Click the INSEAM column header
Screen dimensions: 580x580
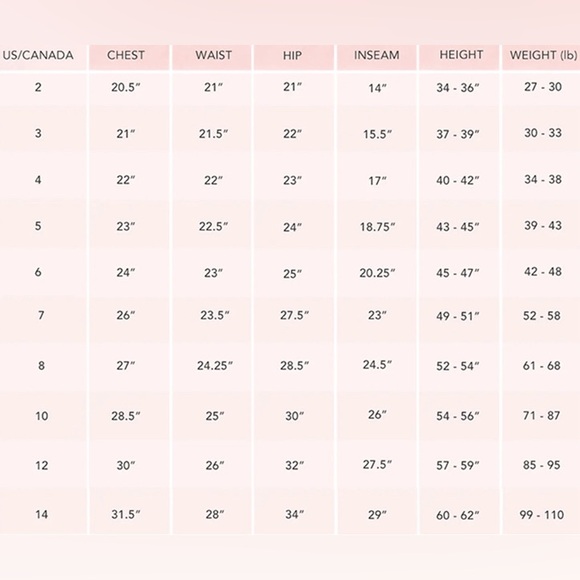coord(377,55)
